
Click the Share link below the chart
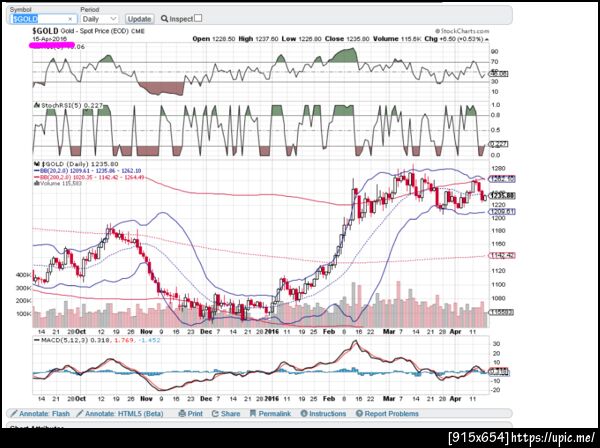tap(226, 414)
